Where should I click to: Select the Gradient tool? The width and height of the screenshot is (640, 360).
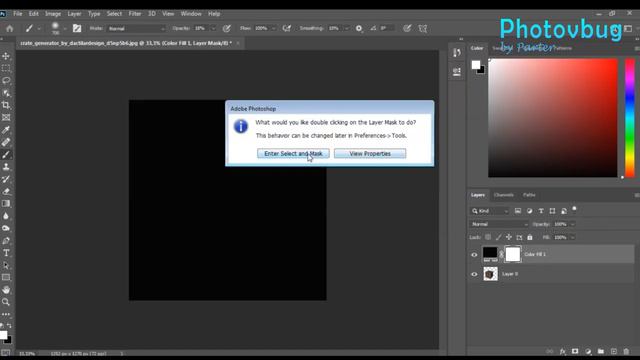coord(6,204)
